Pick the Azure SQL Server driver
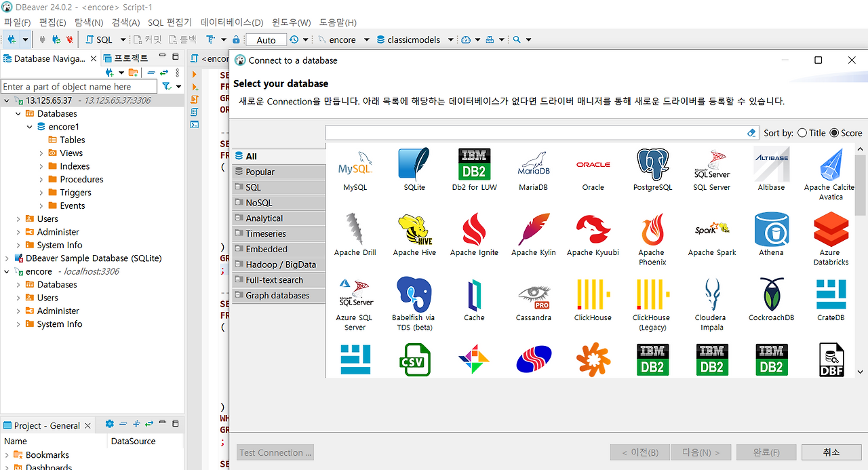Image resolution: width=868 pixels, height=470 pixels. (x=355, y=305)
